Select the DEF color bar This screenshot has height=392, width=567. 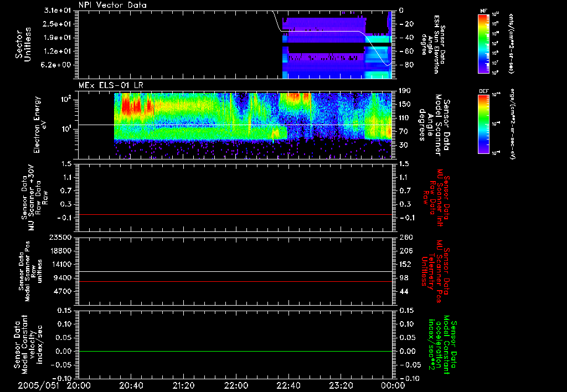click(x=484, y=124)
